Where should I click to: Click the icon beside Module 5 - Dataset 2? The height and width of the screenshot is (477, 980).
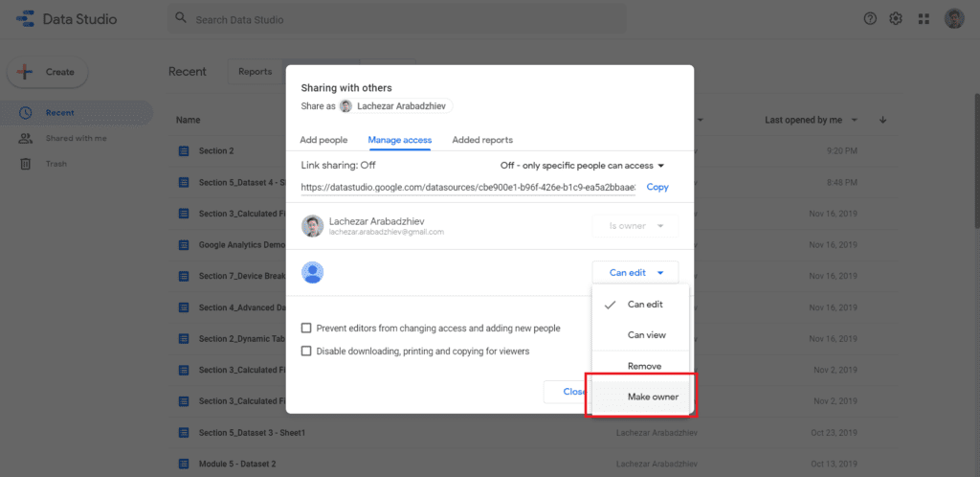point(183,464)
